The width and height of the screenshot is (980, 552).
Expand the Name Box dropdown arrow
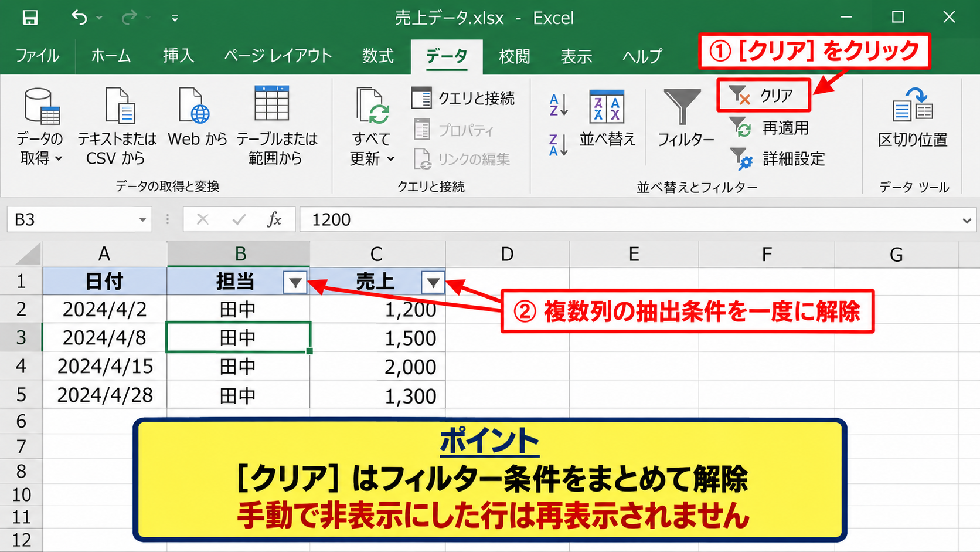pos(142,220)
